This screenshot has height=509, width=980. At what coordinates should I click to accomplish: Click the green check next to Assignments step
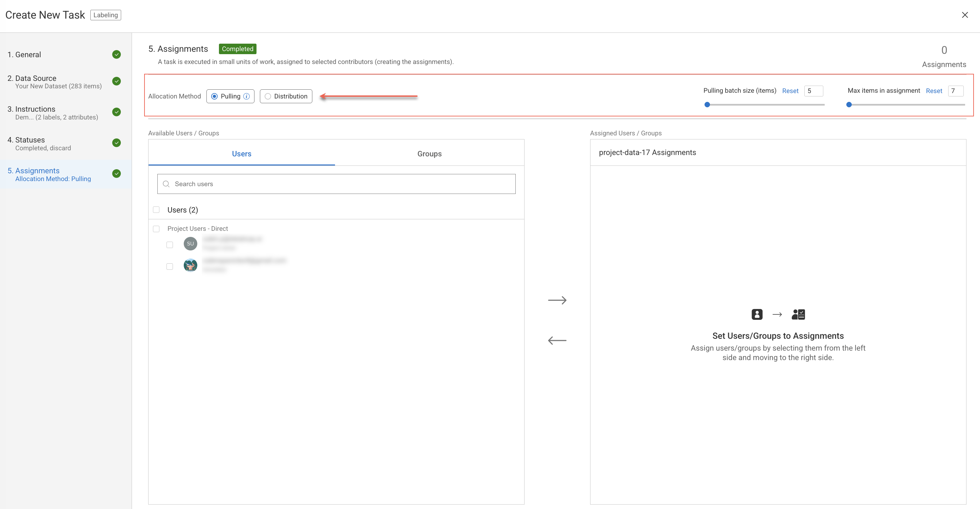(x=116, y=174)
